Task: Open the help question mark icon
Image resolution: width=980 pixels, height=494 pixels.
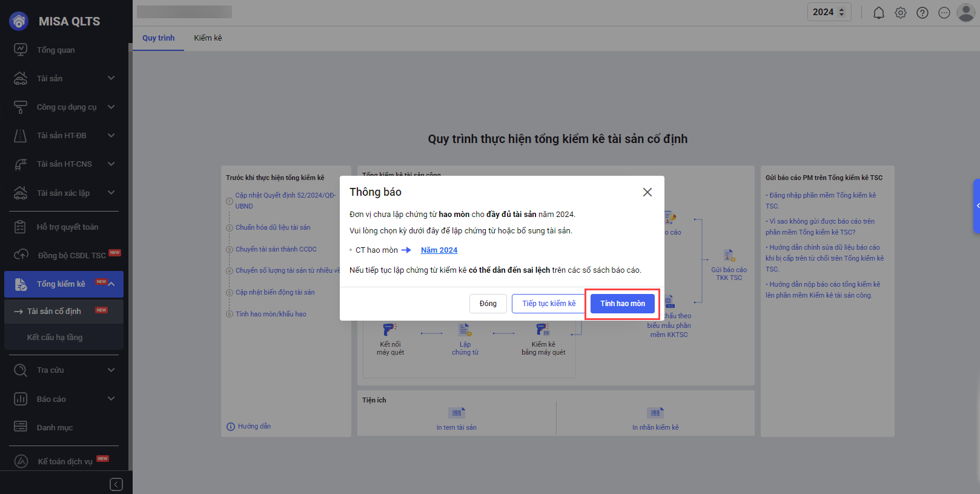Action: click(922, 13)
